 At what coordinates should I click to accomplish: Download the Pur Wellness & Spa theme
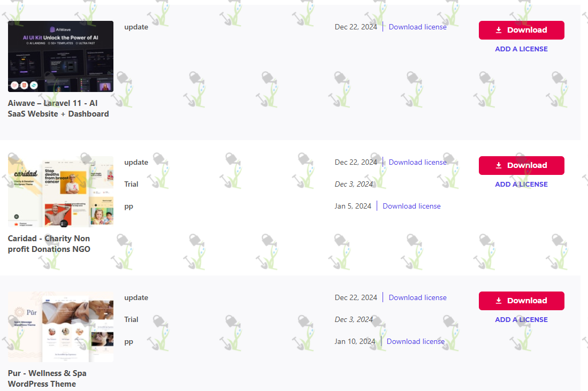click(x=521, y=301)
